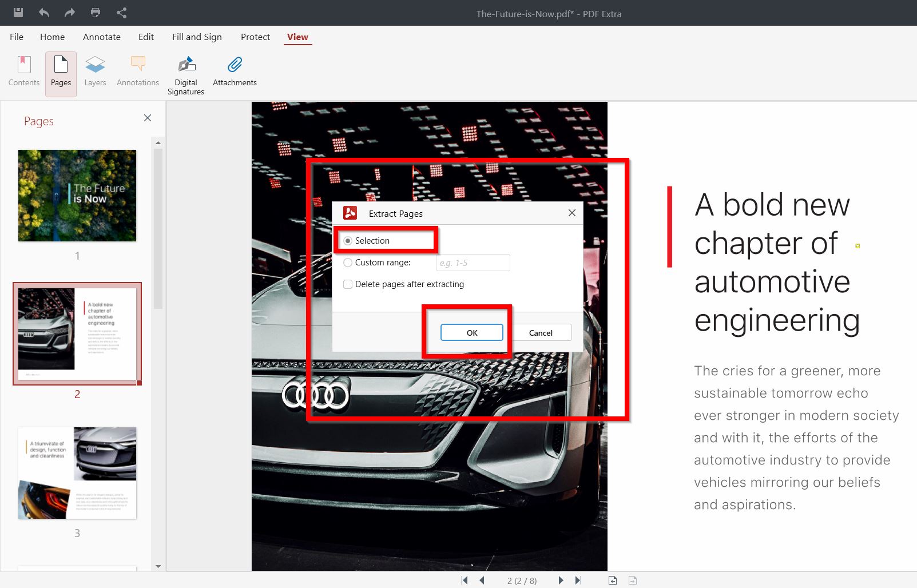Jump to last page
The width and height of the screenshot is (917, 588).
pos(578,580)
